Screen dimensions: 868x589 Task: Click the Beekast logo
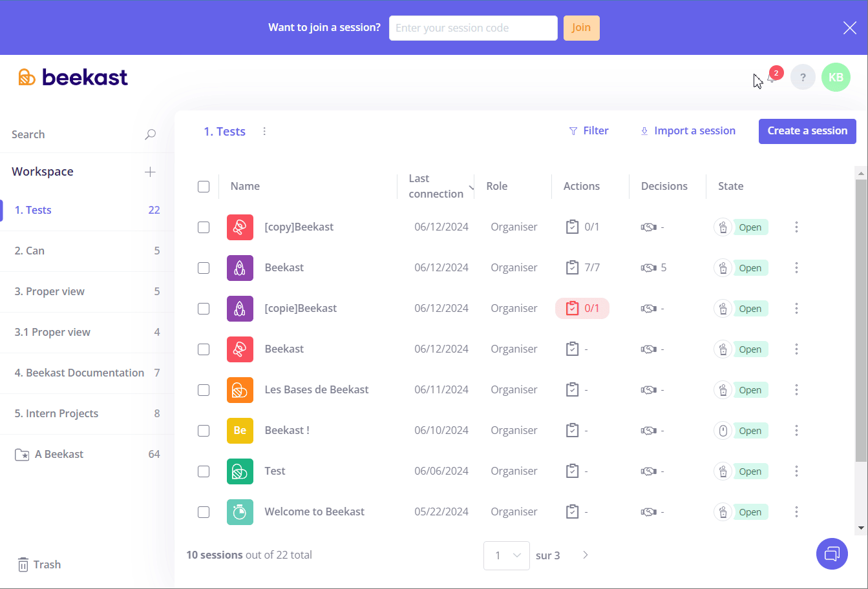[x=73, y=77]
